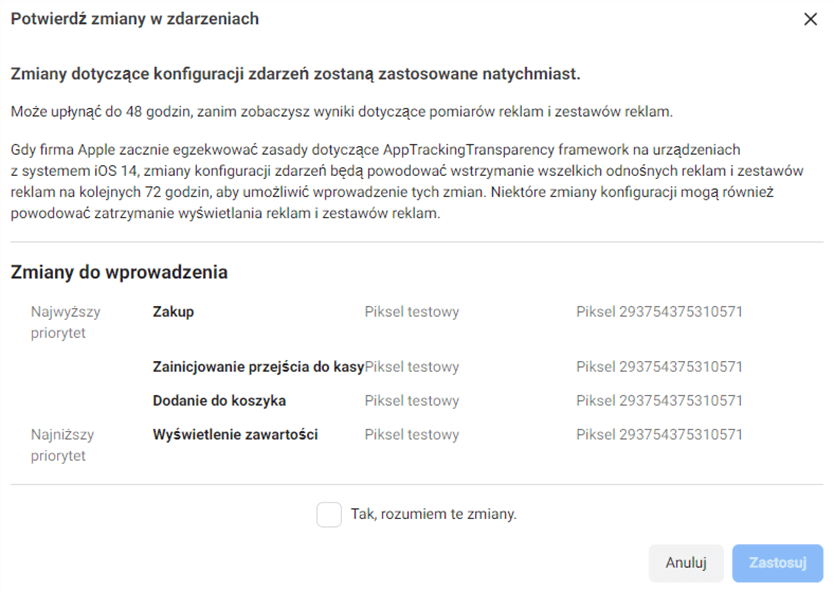Click "Piksel testowy" beside Dodanie do koszyka
This screenshot has width=834, height=592.
click(x=411, y=399)
